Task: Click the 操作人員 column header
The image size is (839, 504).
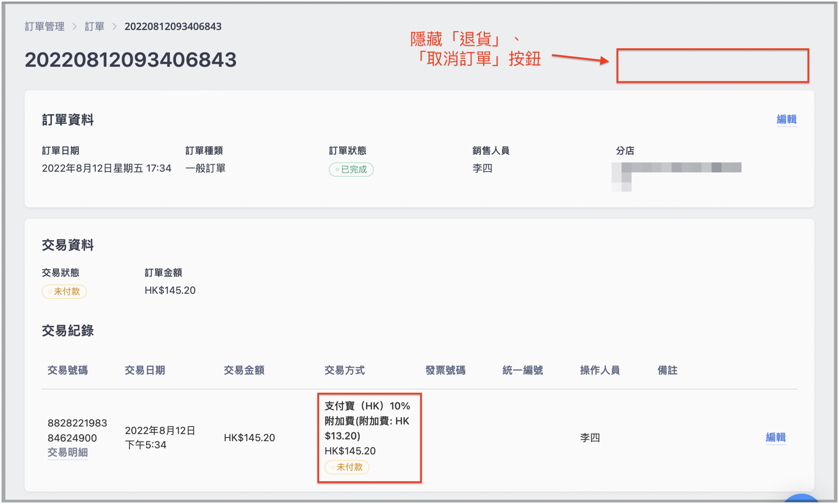Action: 600,370
